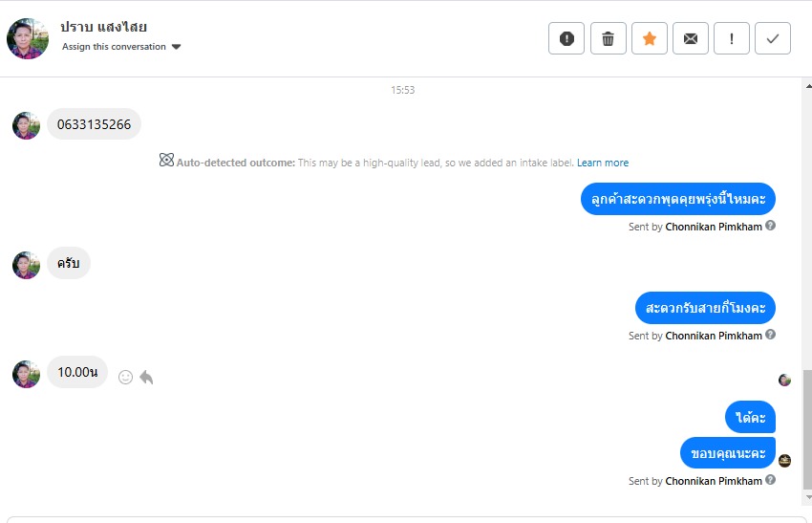The height and width of the screenshot is (523, 812).
Task: Click the large profile picture in header
Action: click(28, 38)
